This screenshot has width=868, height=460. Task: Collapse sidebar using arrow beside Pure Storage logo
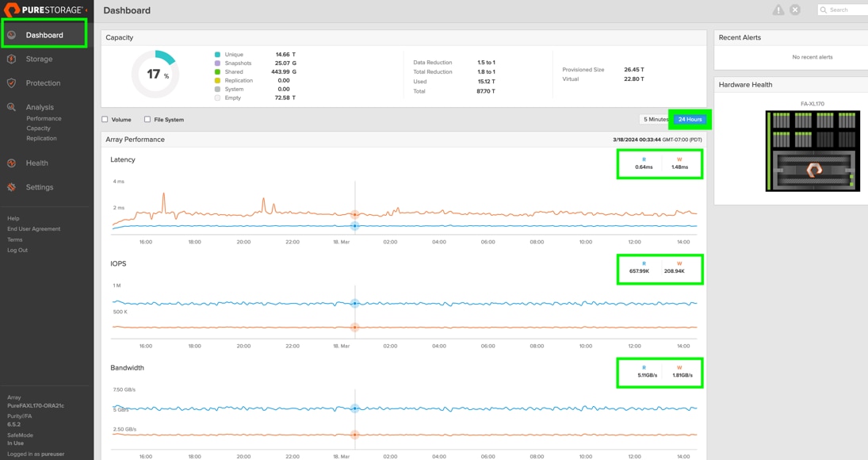point(87,10)
